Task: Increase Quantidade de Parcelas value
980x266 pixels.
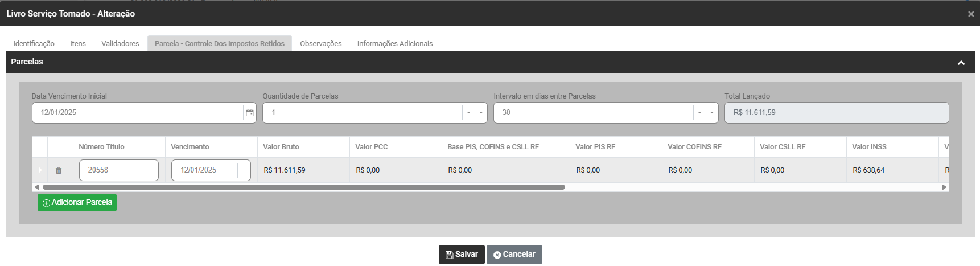Action: (481, 113)
